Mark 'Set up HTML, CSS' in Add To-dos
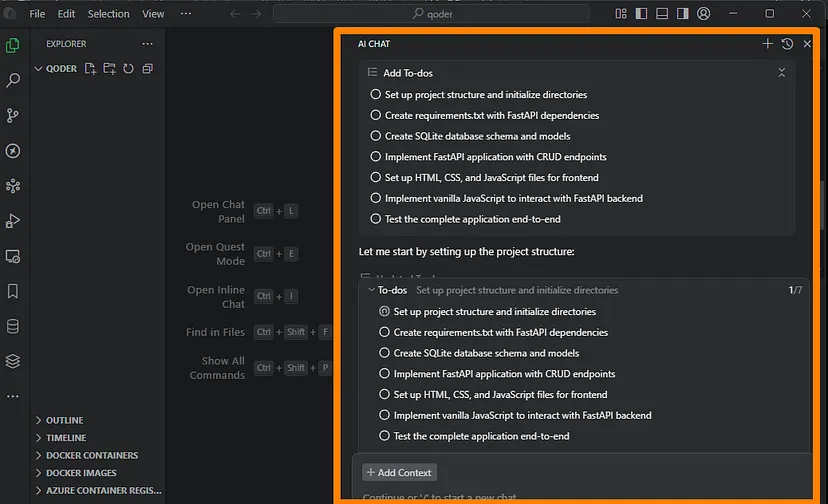The height and width of the screenshot is (504, 828). point(375,177)
